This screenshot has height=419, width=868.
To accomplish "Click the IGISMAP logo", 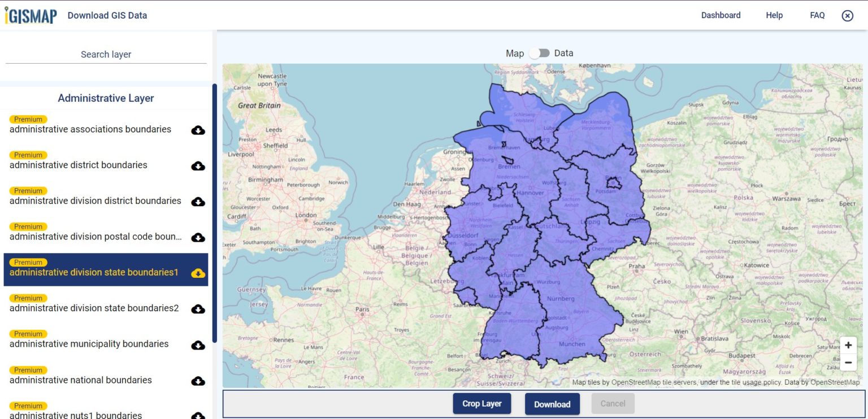I will click(31, 15).
